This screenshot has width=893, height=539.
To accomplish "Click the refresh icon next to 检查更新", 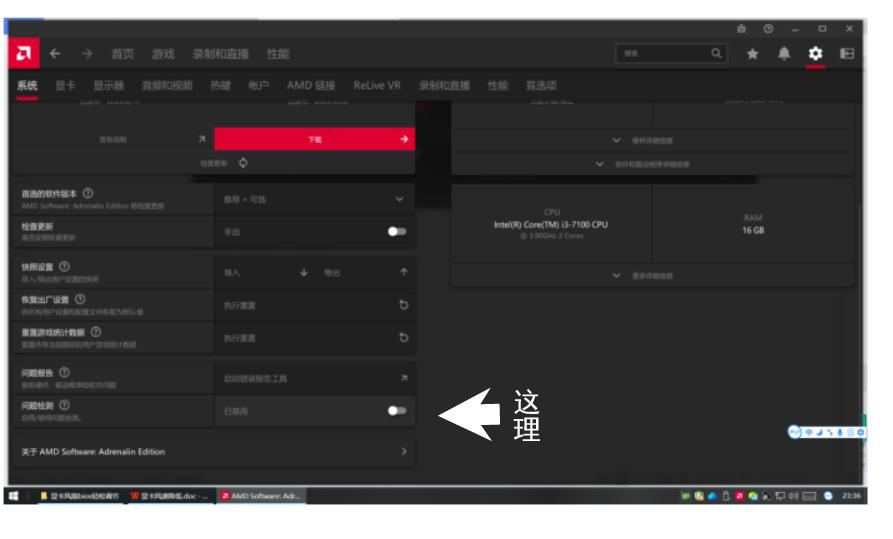I will click(x=243, y=163).
